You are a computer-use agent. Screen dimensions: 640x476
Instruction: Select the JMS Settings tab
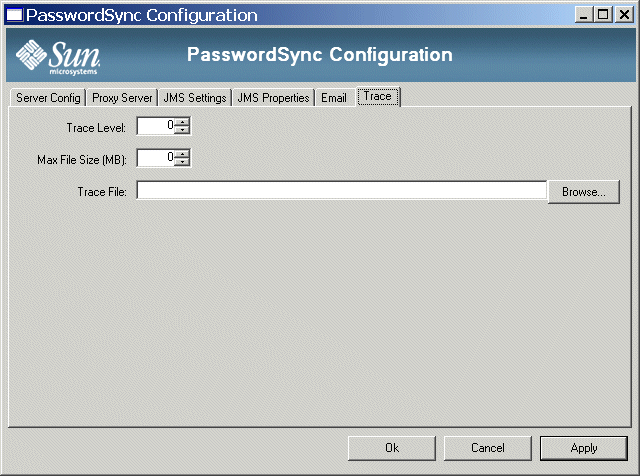(x=195, y=98)
